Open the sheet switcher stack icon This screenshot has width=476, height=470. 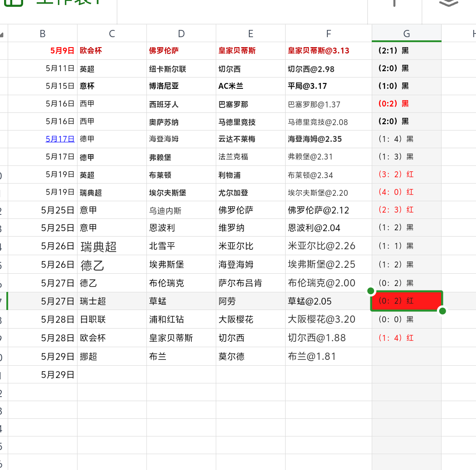tap(448, 2)
